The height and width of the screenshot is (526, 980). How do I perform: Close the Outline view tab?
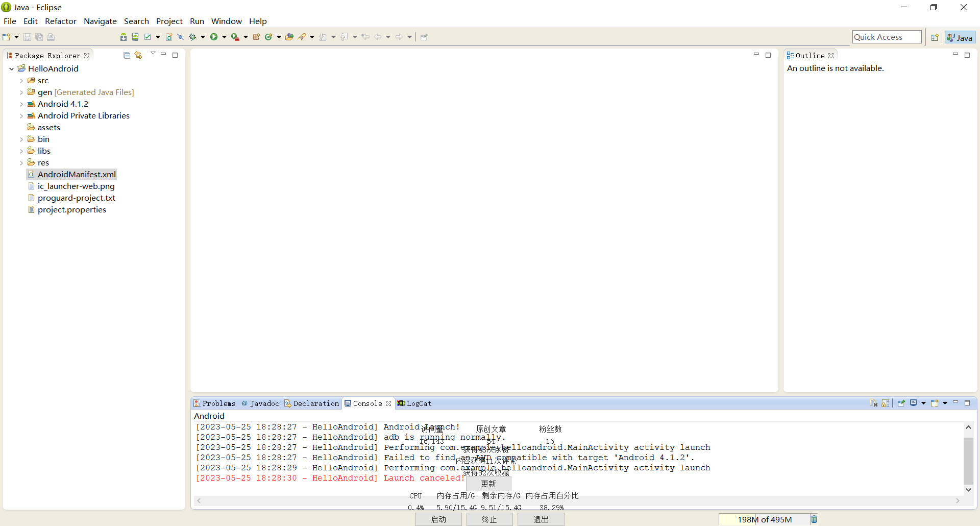[831, 56]
